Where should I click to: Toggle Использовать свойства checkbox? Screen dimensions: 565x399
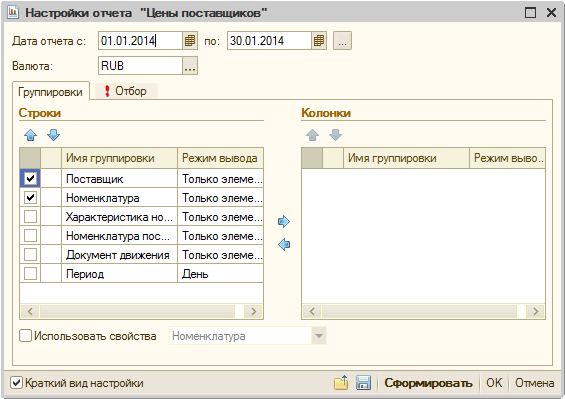25,336
